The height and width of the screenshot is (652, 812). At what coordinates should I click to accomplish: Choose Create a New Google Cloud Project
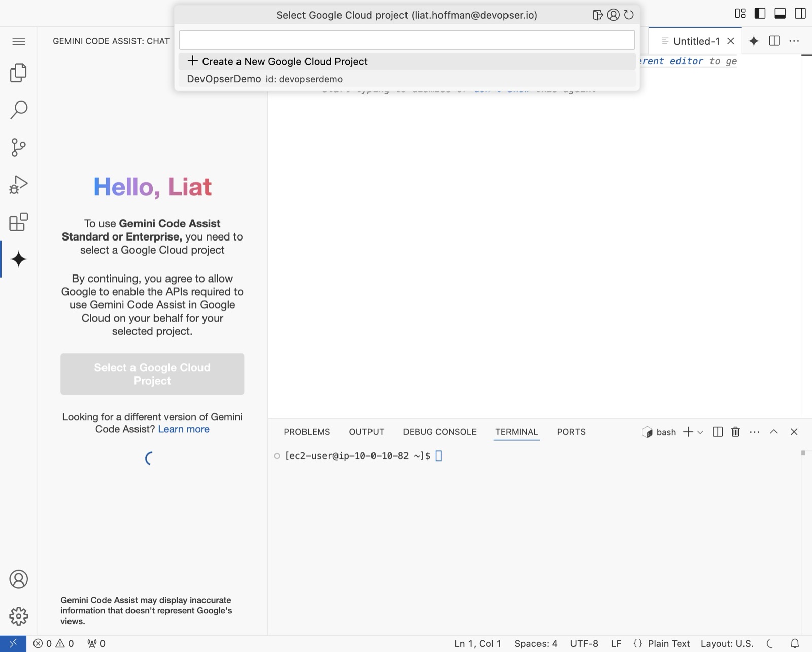(407, 61)
